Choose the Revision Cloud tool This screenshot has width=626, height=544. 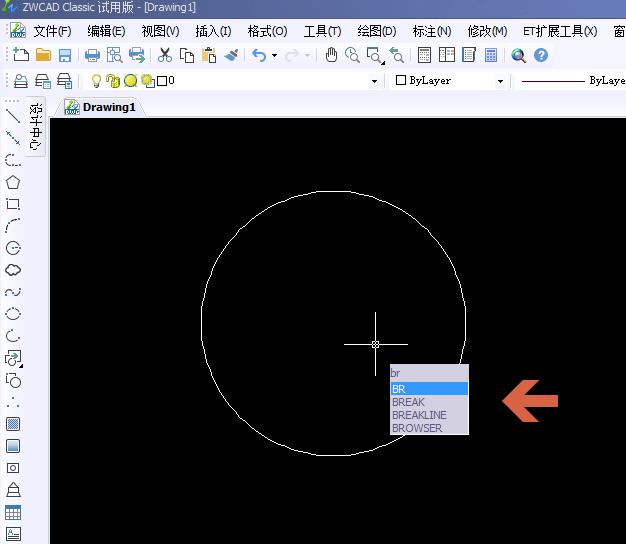[x=13, y=270]
